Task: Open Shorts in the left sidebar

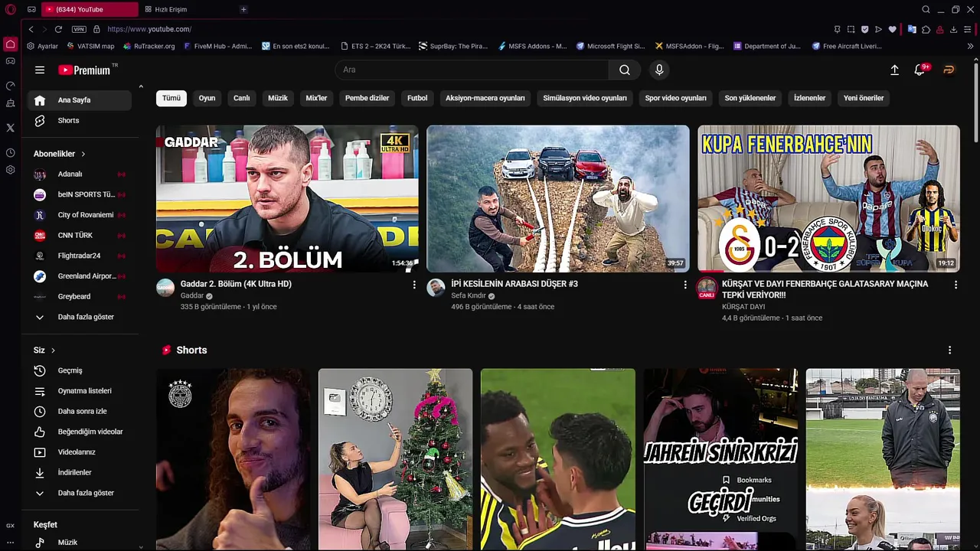Action: (x=80, y=120)
